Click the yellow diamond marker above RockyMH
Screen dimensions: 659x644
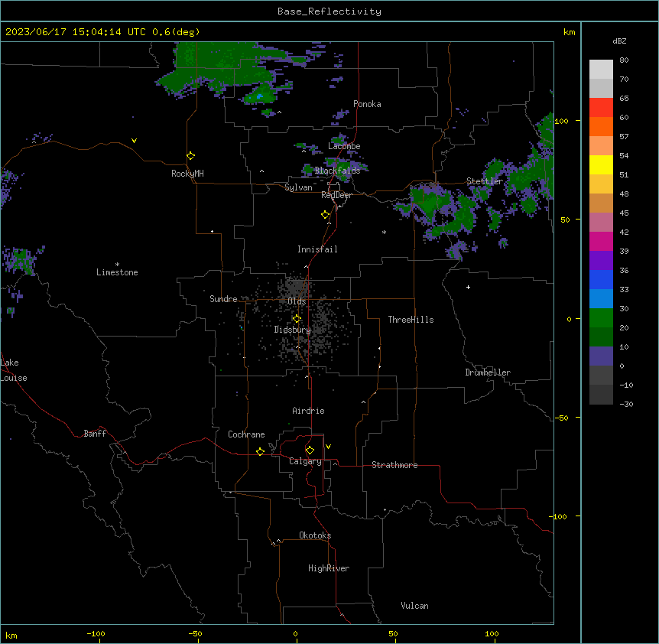point(191,156)
